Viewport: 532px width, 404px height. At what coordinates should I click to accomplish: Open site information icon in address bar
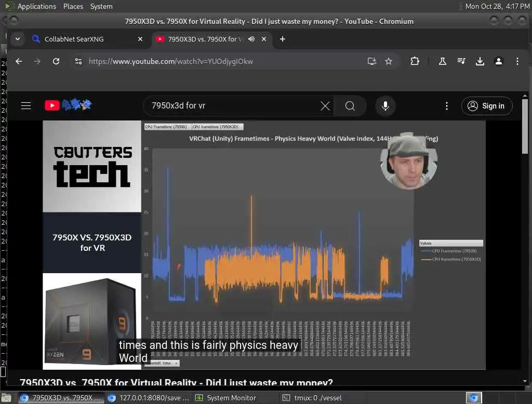78,61
